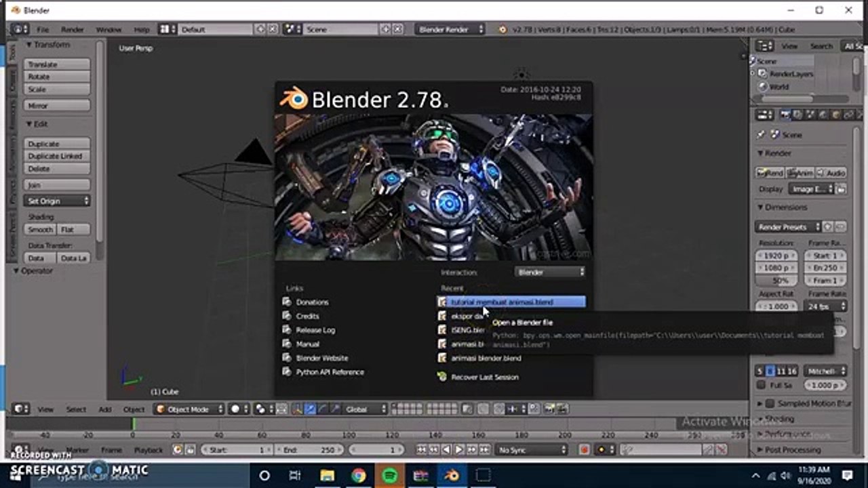Open the Outliner editor type selector

(765, 46)
